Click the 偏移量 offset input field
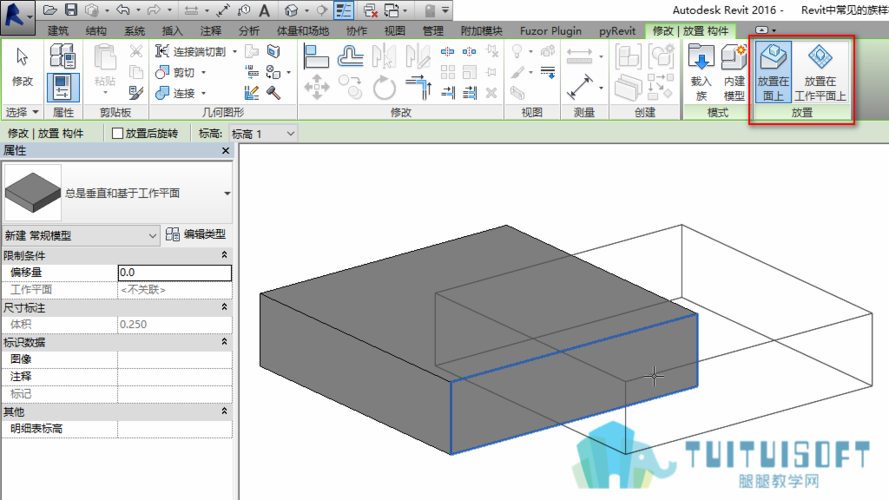Viewport: 889px width, 500px height. [x=174, y=272]
